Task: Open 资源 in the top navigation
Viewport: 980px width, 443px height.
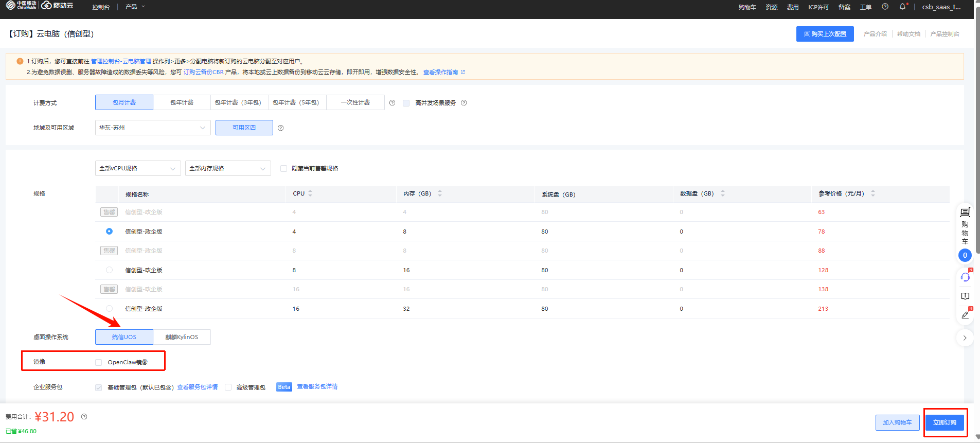Action: point(772,7)
